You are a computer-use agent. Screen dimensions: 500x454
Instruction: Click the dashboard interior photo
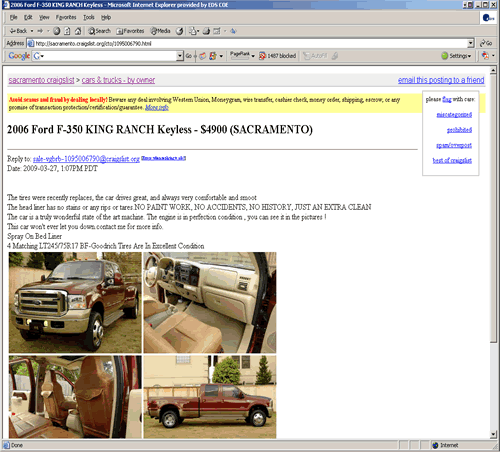click(x=210, y=302)
